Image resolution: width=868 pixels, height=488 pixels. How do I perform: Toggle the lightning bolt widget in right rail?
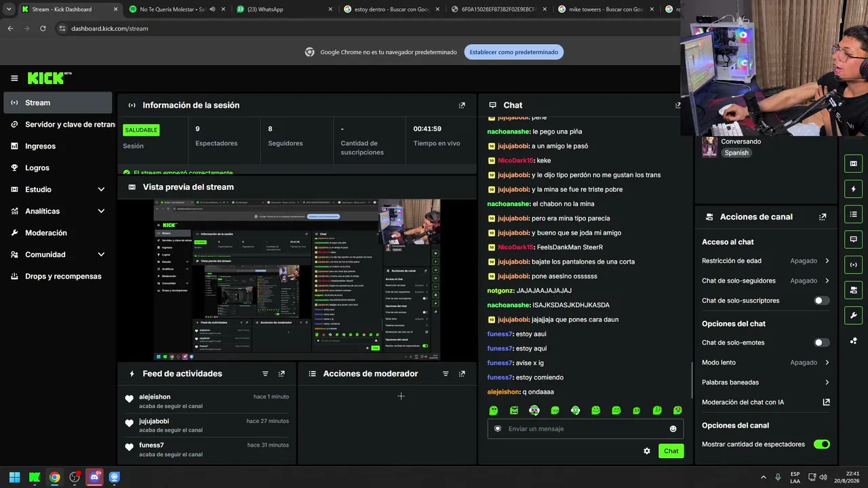[x=853, y=189]
